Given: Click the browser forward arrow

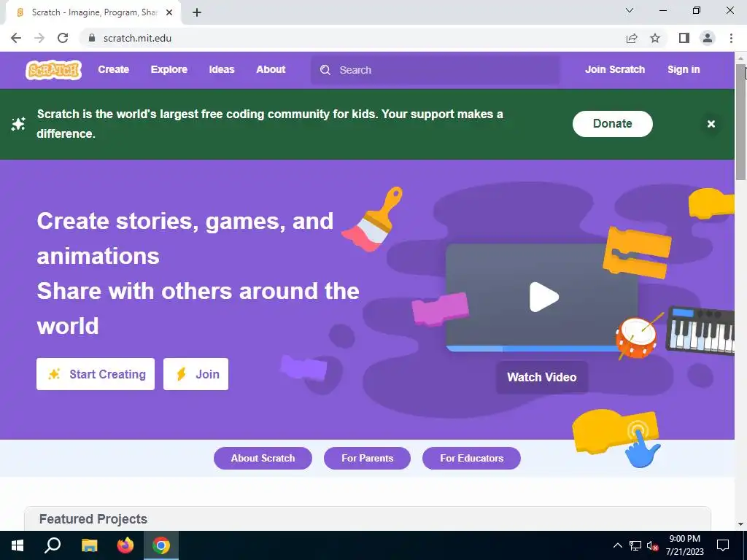Looking at the screenshot, I should 39,38.
